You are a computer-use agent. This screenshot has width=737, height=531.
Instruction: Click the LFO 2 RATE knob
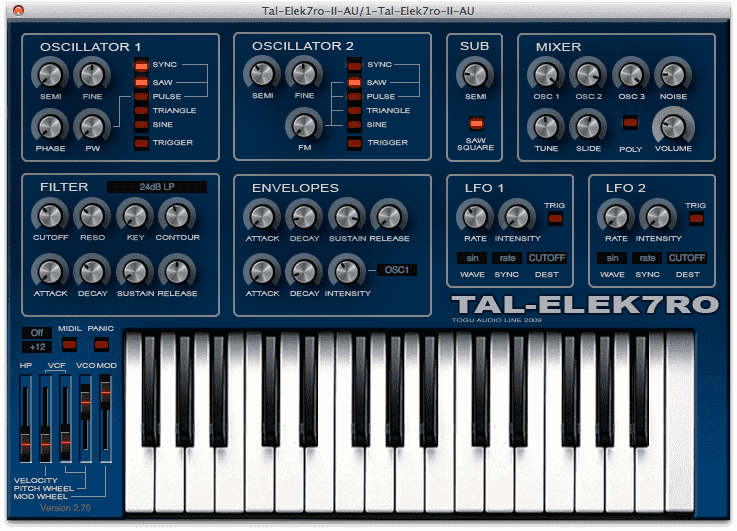pos(616,217)
